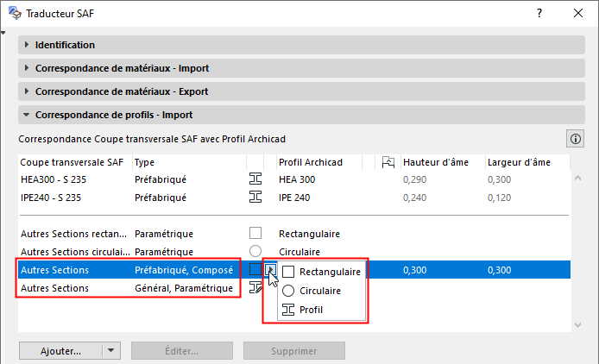The height and width of the screenshot is (364, 599).
Task: Select Autres Sections Général, Paramétrique row
Action: [294, 288]
